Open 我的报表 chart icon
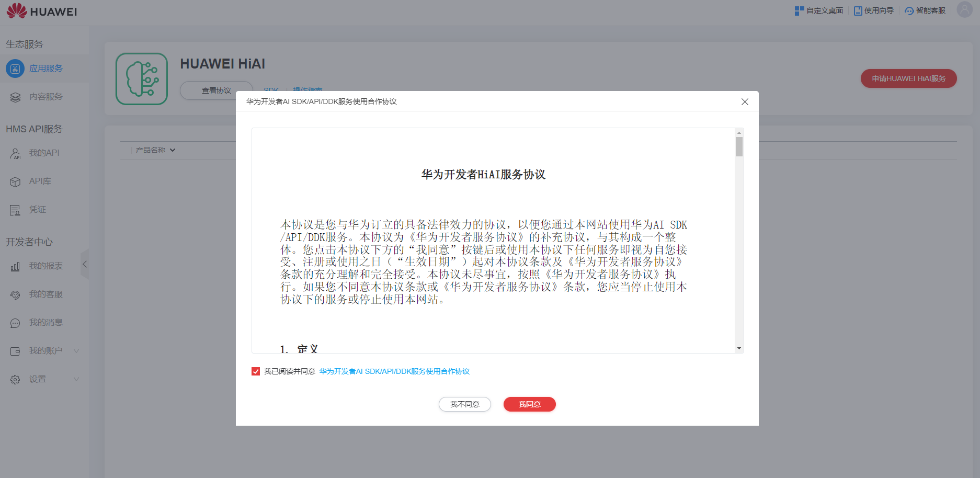980x478 pixels. [15, 266]
